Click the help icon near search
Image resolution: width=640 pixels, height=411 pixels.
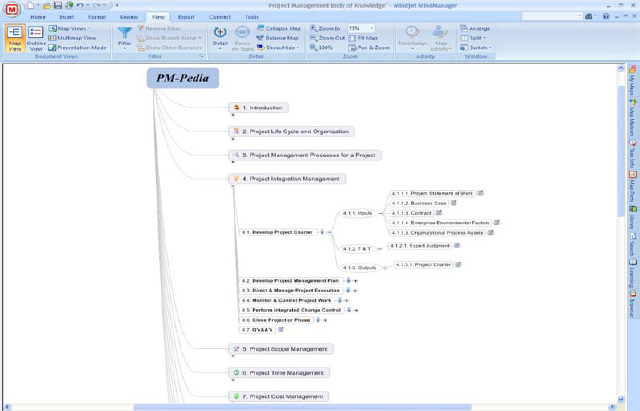pyautogui.click(x=606, y=16)
